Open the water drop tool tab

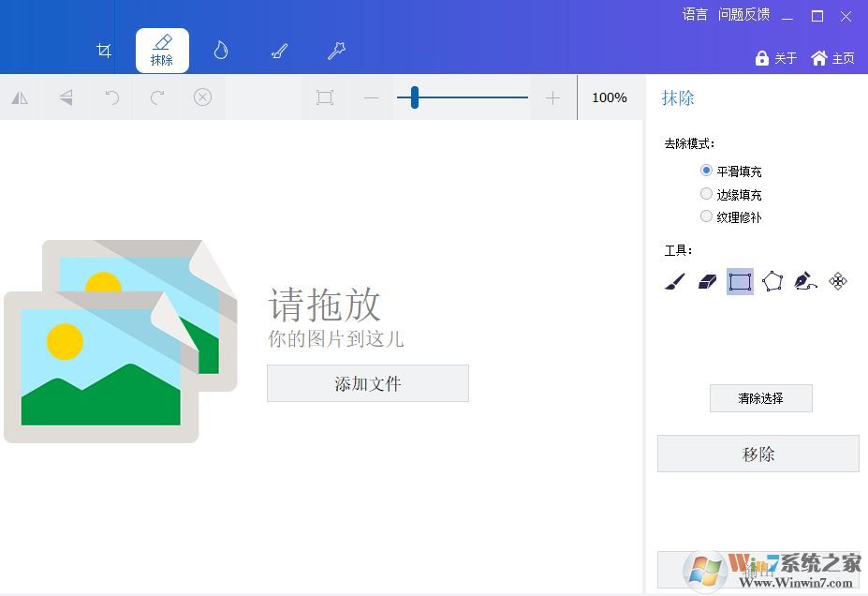point(221,51)
